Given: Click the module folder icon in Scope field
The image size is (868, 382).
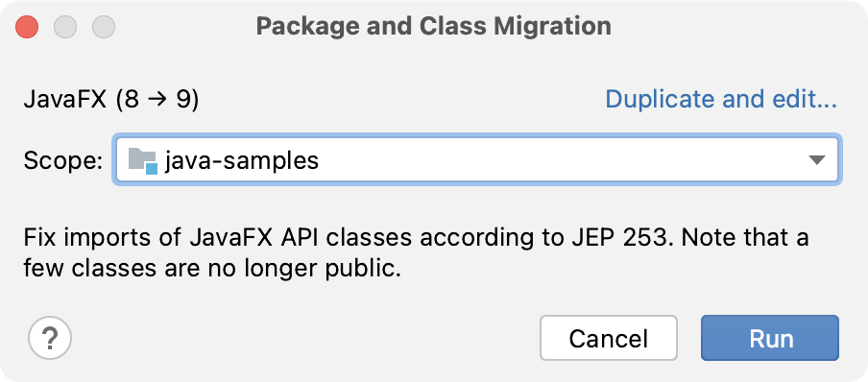Looking at the screenshot, I should click(x=143, y=160).
